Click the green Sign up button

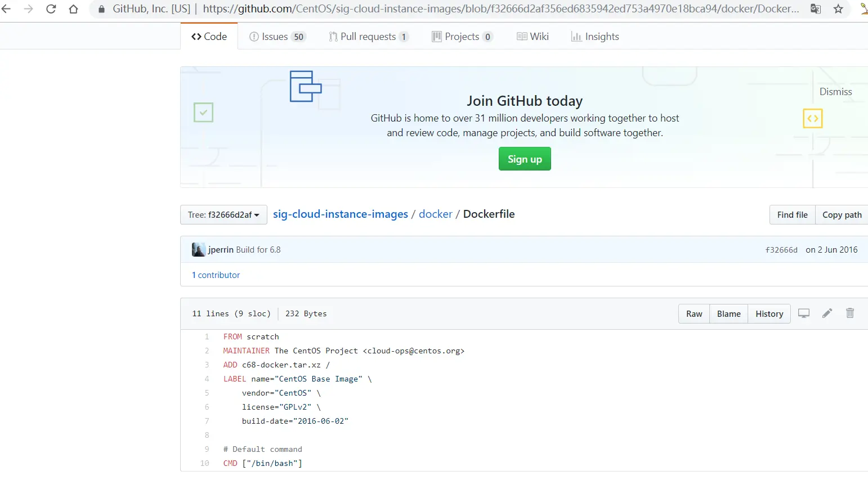525,159
